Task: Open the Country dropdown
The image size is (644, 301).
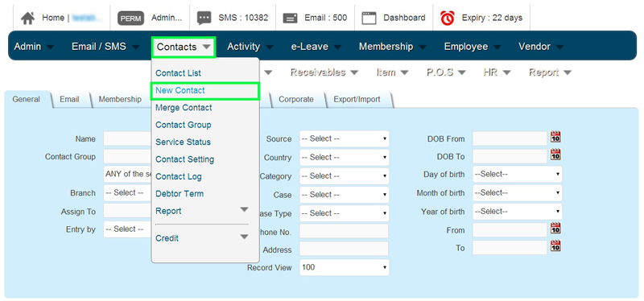Action: 345,157
